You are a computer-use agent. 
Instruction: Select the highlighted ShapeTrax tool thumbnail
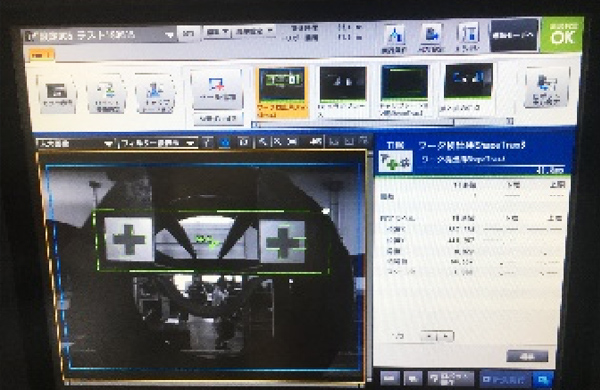282,92
